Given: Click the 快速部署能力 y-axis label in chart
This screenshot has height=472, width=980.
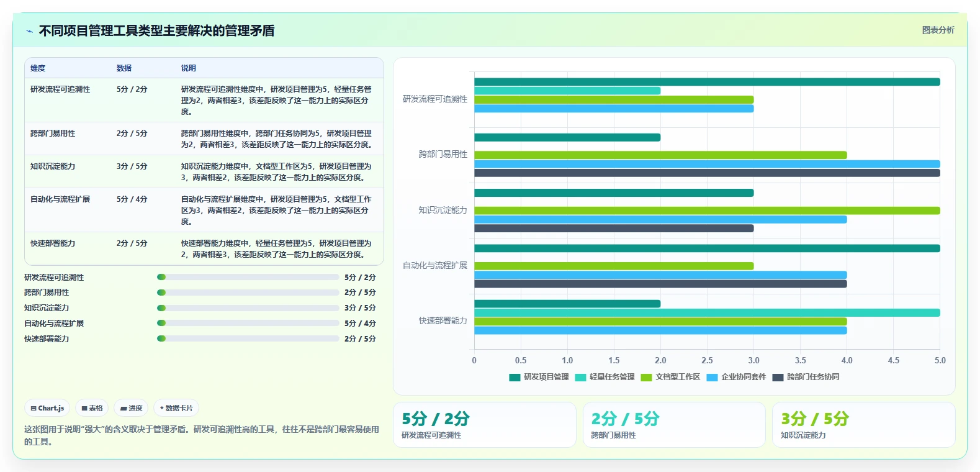Looking at the screenshot, I should pyautogui.click(x=443, y=321).
